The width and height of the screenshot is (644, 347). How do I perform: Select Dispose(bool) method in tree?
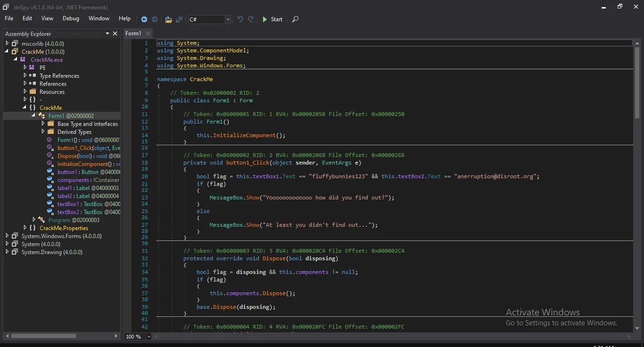[x=89, y=156]
